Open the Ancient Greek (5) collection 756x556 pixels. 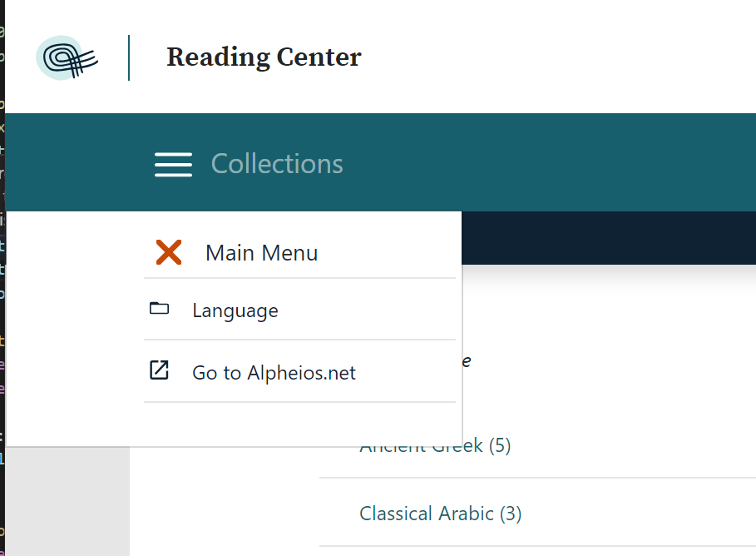tap(436, 445)
